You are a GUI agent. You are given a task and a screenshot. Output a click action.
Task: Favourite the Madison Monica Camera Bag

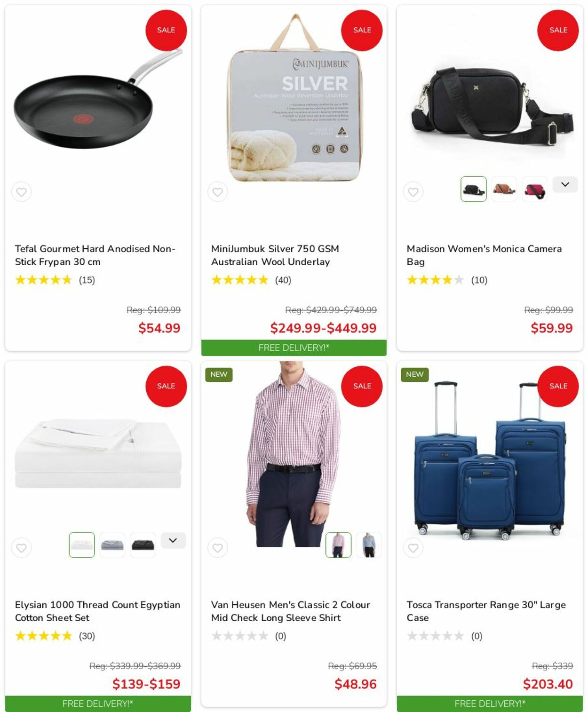(413, 192)
